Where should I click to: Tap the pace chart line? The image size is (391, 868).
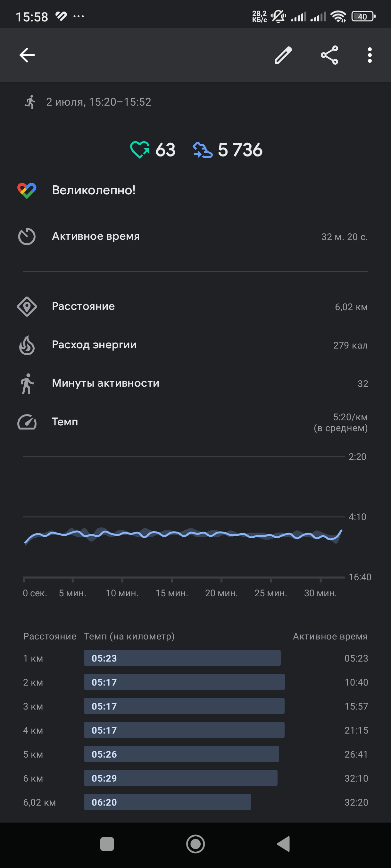183,534
